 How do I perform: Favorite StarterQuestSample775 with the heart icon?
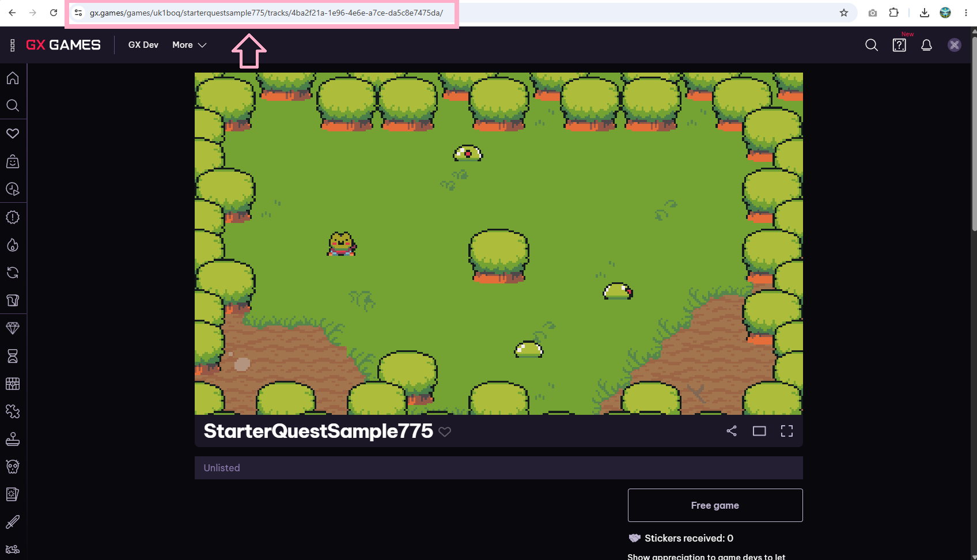click(x=445, y=432)
